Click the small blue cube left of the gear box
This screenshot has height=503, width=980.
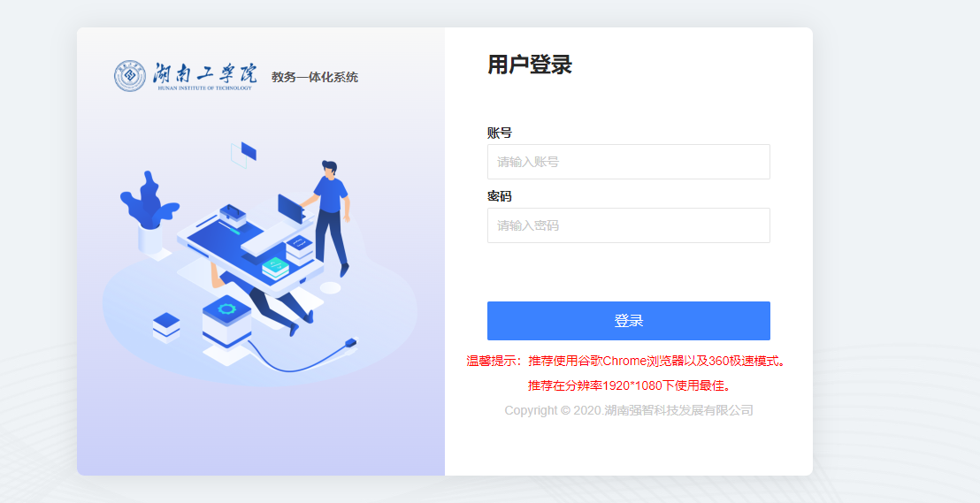point(166,327)
